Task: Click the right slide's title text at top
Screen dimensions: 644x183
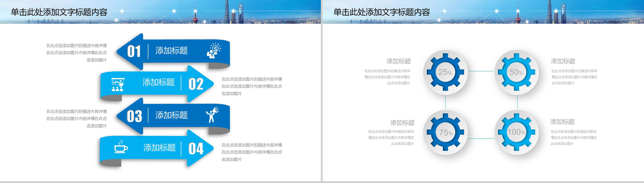Action: point(382,12)
